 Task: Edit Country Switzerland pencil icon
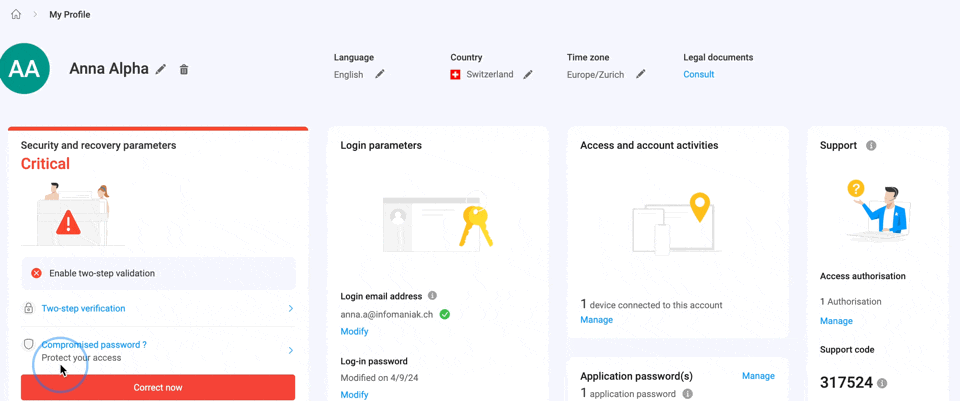coord(528,74)
